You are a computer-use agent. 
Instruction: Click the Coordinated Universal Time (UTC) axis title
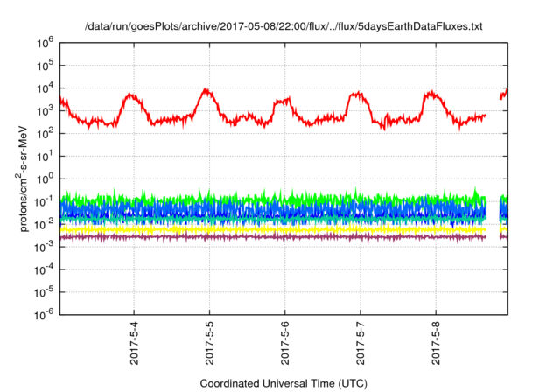[x=283, y=384]
